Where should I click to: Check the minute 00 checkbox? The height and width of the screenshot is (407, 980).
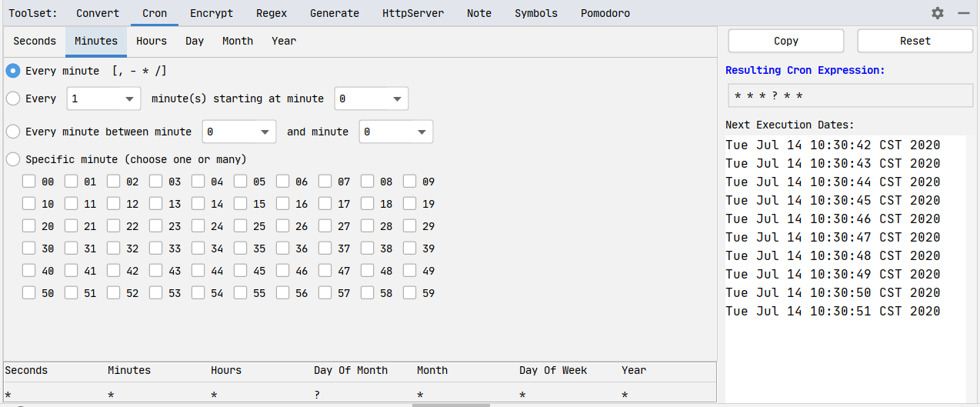[29, 182]
